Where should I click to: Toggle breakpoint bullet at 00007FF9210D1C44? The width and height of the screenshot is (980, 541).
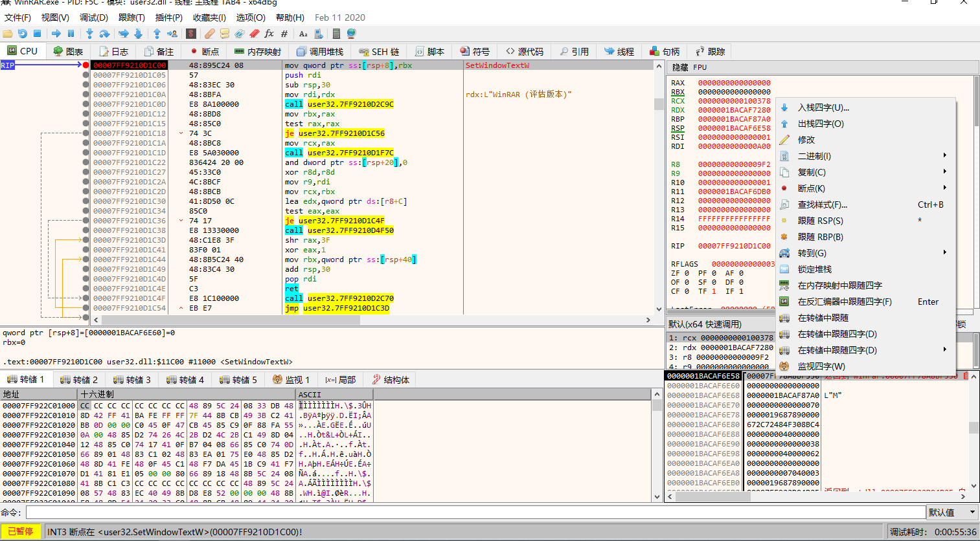click(86, 259)
